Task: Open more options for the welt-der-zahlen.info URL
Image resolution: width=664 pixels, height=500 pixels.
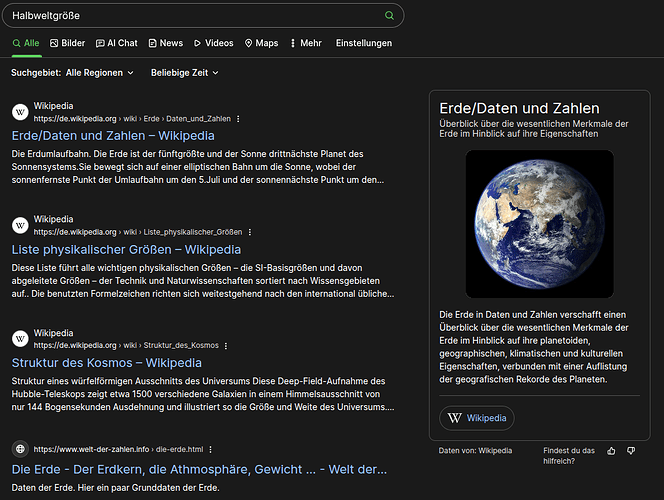Action: [x=210, y=449]
